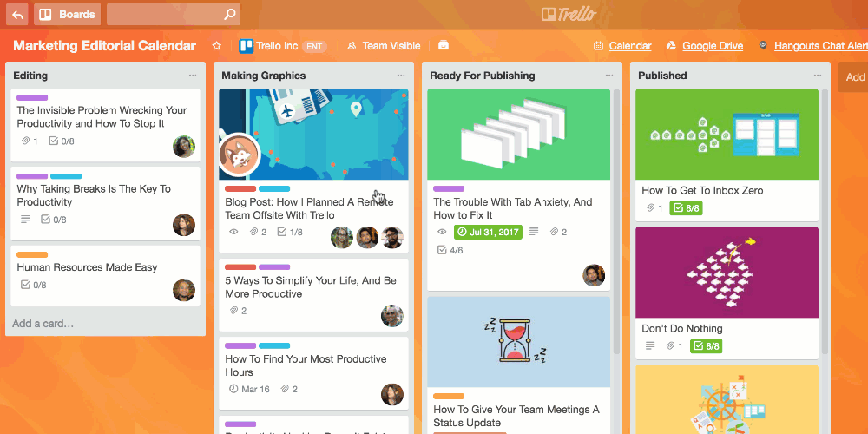This screenshot has width=868, height=434.
Task: Open the Hangouts Chat Alerts link
Action: (x=821, y=46)
